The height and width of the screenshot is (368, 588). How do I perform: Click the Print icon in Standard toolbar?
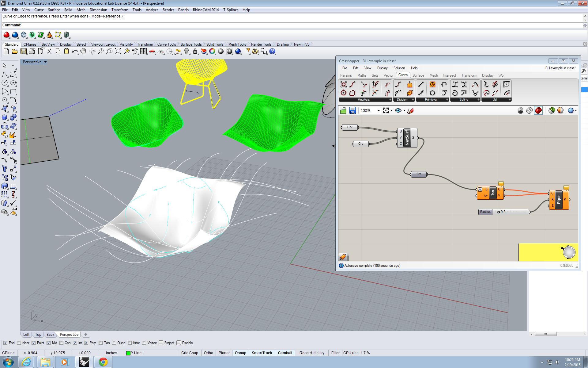tap(32, 52)
